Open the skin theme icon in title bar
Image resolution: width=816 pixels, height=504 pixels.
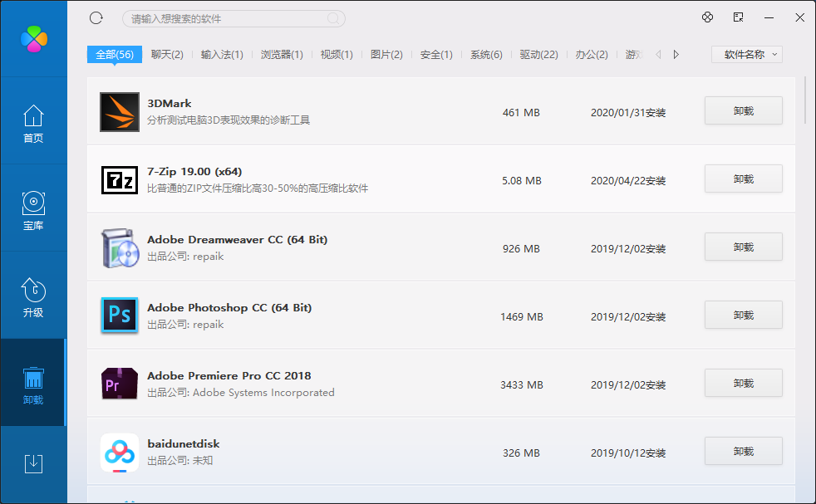pyautogui.click(x=707, y=17)
